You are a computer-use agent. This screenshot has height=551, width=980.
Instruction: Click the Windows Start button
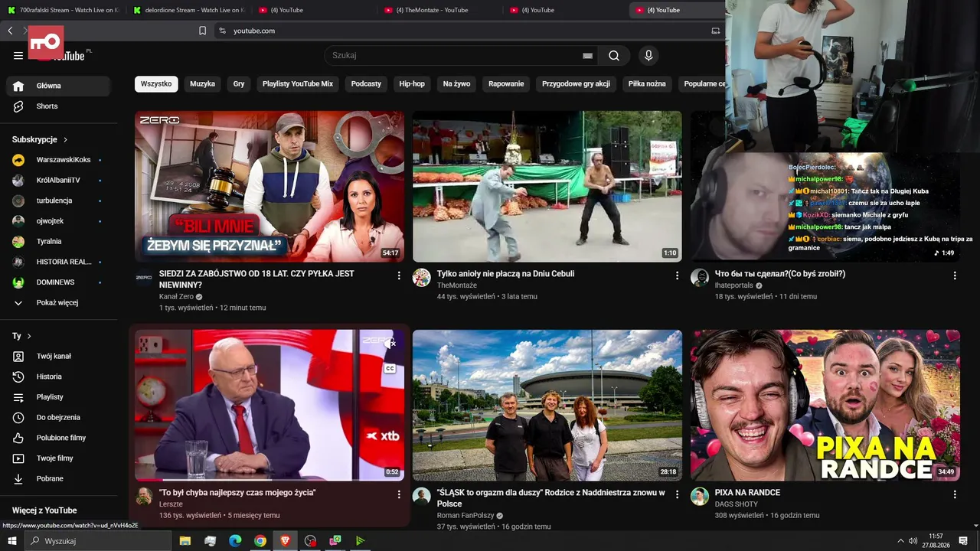point(12,541)
